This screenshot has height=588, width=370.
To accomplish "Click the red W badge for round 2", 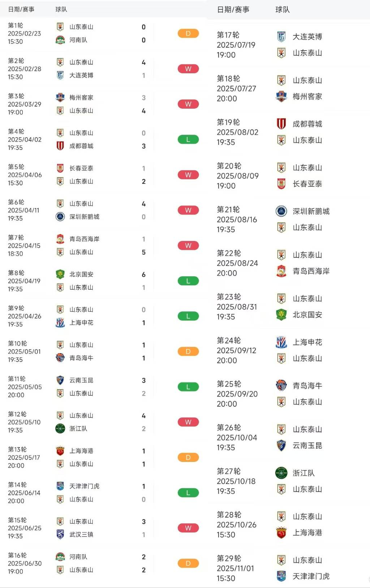I will pyautogui.click(x=188, y=69).
